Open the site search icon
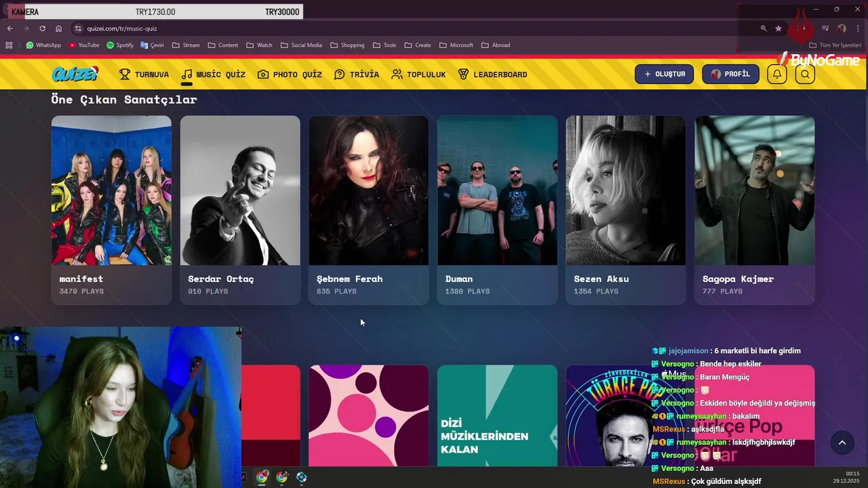 [x=805, y=74]
